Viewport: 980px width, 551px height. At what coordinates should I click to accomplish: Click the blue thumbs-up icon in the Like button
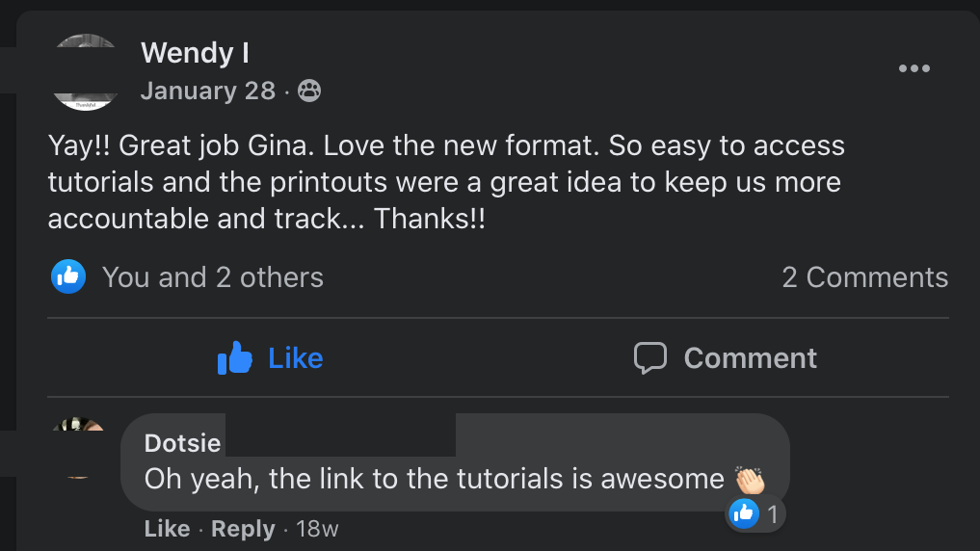[235, 358]
